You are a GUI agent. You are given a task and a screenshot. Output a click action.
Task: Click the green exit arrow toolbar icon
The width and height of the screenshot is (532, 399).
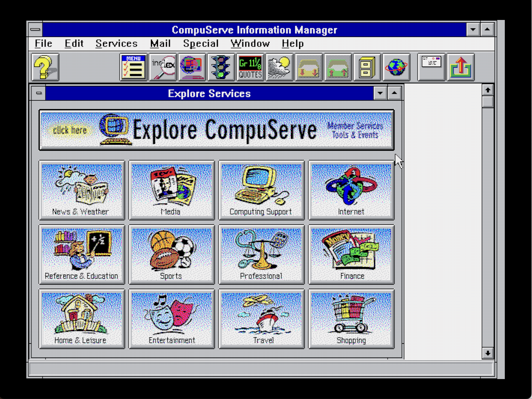(x=461, y=67)
